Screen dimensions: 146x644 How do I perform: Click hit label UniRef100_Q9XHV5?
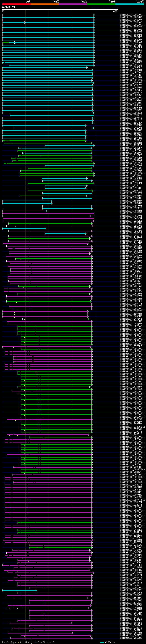[131, 85]
